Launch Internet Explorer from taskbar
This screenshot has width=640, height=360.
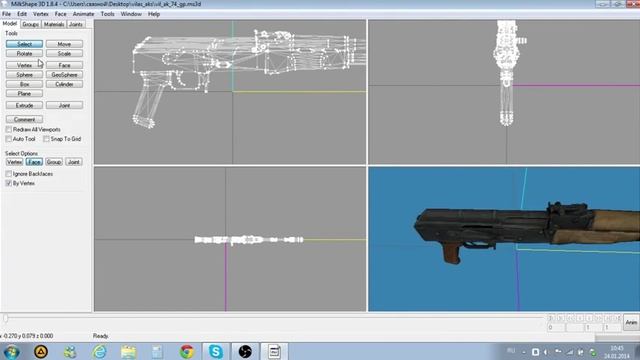coord(99,351)
